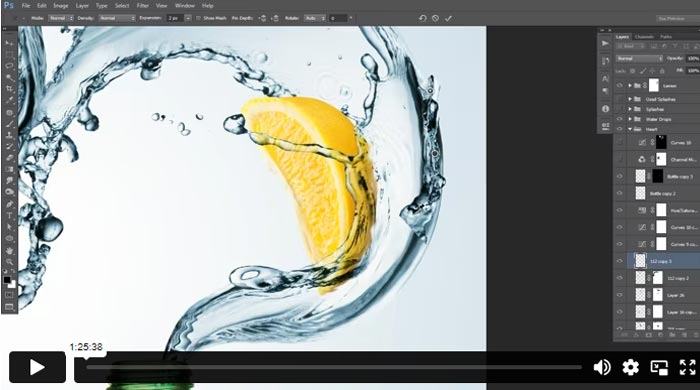Open the Image menu
This screenshot has width=700, height=390.
pos(61,6)
